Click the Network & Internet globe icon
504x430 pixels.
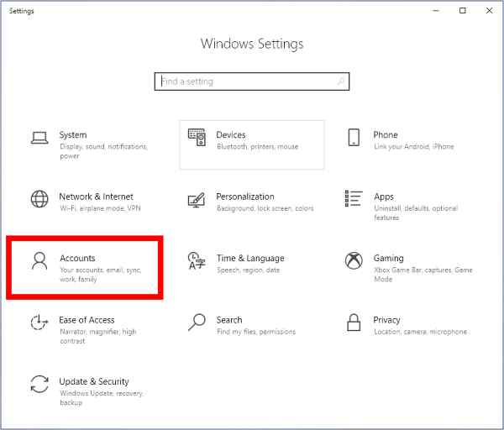tap(39, 199)
